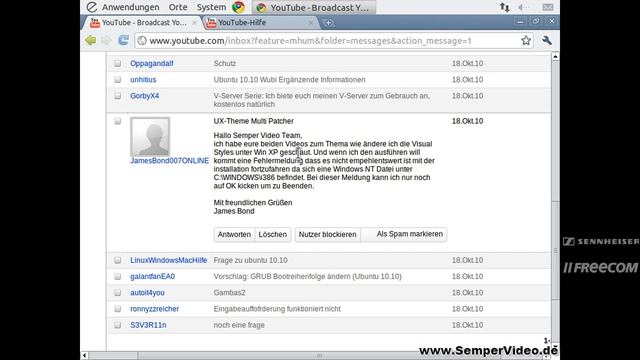Open message 'Eingabeaufforderung funktioniert nicht'
Viewport: 640px width, 360px height.
pyautogui.click(x=277, y=309)
